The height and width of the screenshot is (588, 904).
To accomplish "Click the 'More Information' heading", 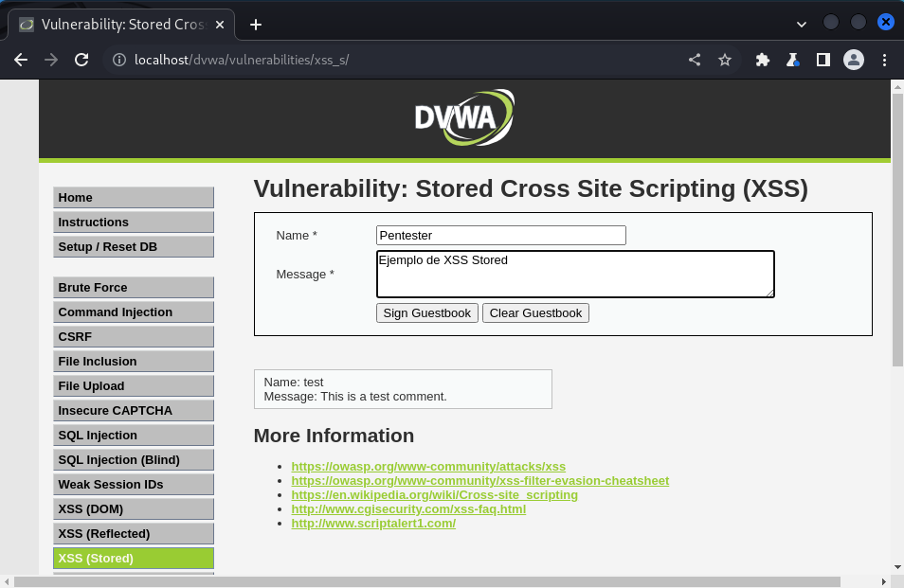I will tap(334, 436).
